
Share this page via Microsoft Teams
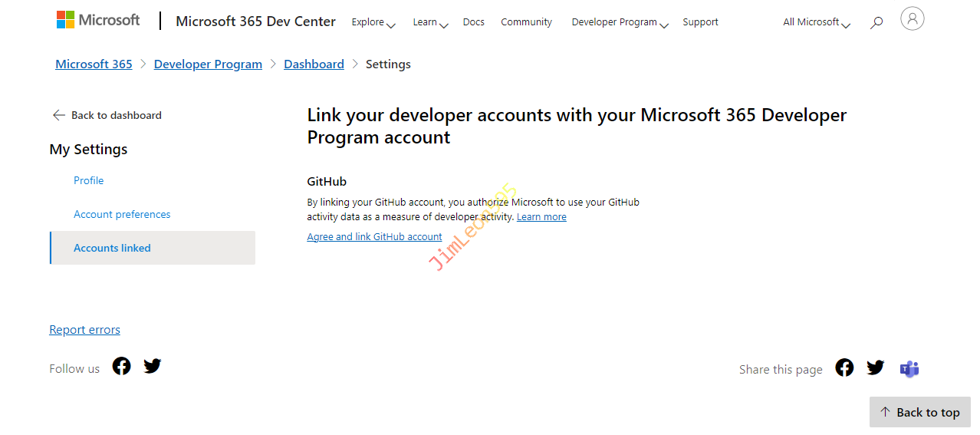tap(909, 369)
